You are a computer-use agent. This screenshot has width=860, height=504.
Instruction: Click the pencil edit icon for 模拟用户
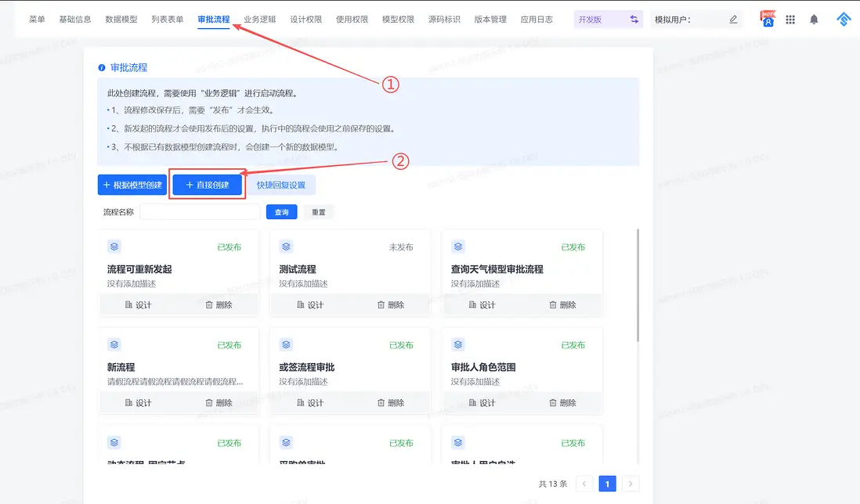coord(733,19)
